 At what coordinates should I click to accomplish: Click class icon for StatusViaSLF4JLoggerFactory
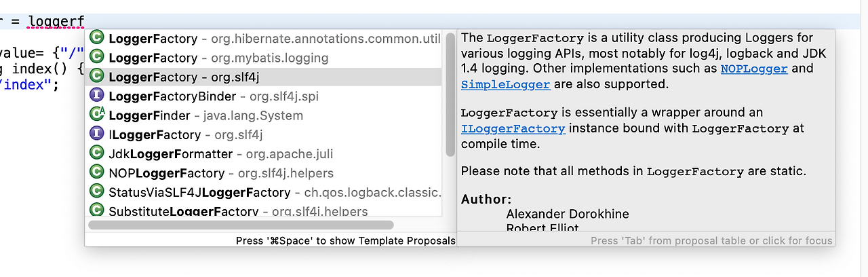[x=97, y=192]
